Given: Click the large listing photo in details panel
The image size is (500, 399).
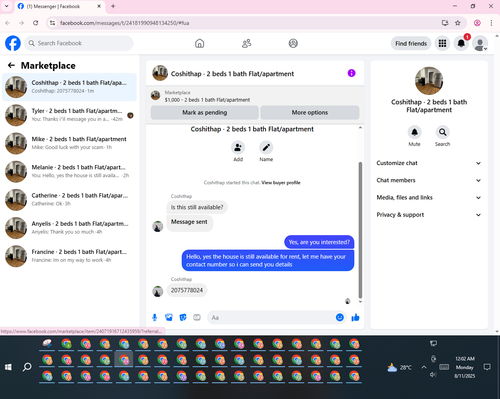Looking at the screenshot, I should point(429,81).
